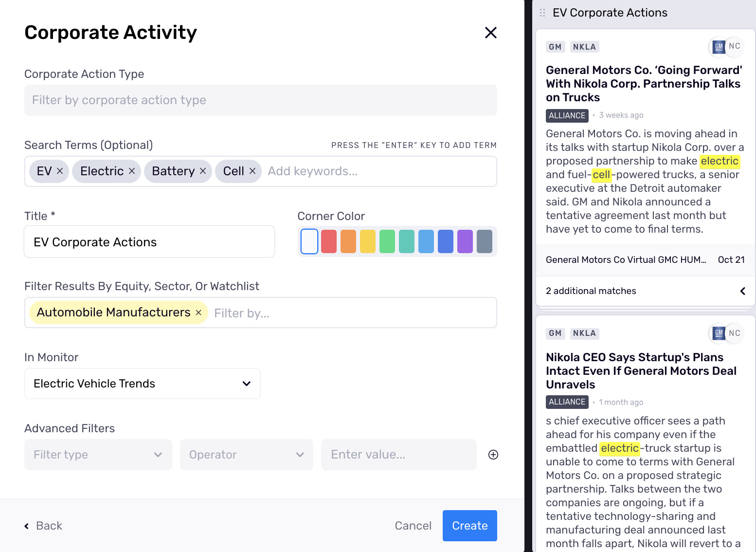Open the Filter type dropdown

click(x=98, y=455)
